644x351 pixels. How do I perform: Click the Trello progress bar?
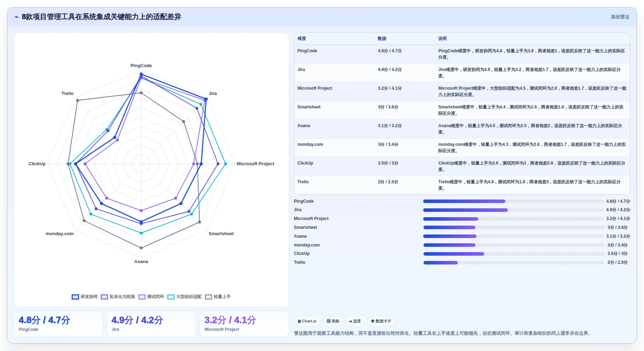point(514,263)
